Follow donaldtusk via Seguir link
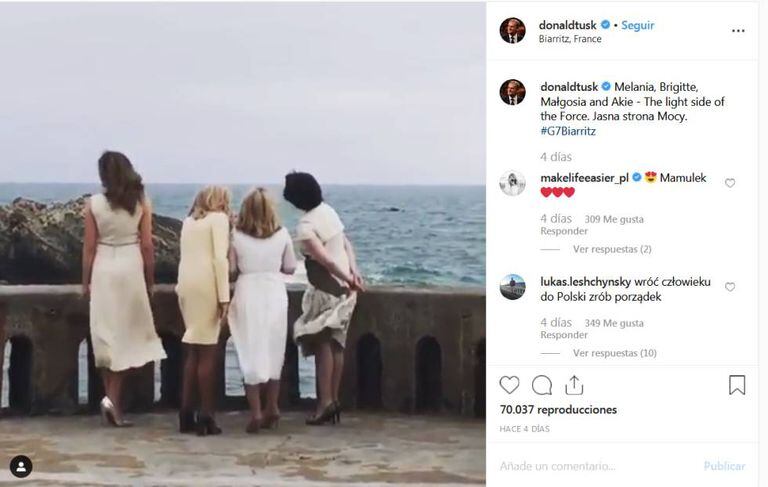This screenshot has width=768, height=487. tap(638, 25)
